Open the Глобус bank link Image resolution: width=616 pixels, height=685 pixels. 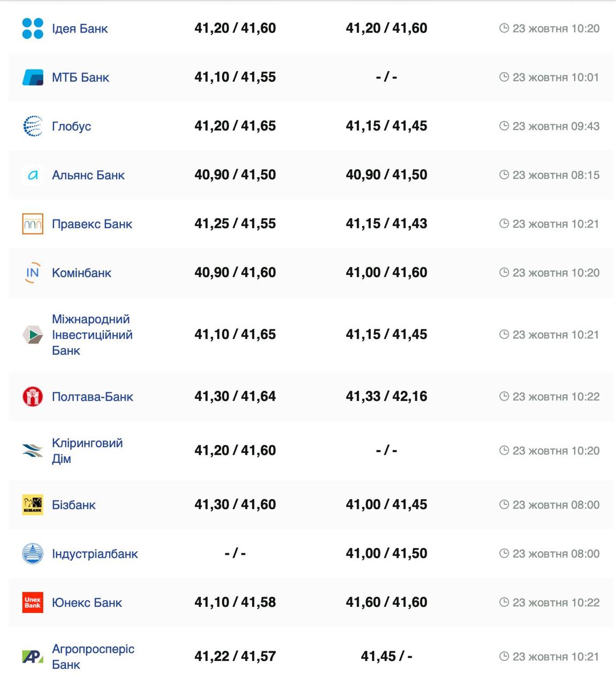coord(71,126)
